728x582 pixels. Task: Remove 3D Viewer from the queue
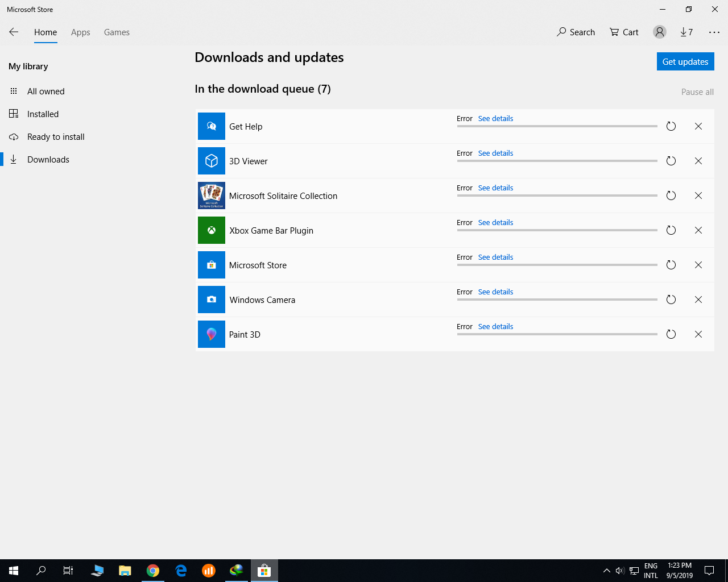(x=698, y=161)
